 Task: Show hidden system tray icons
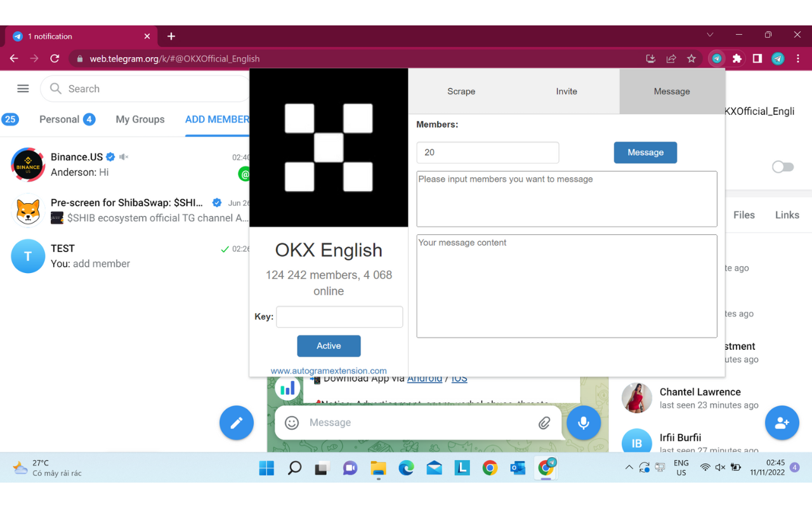629,468
